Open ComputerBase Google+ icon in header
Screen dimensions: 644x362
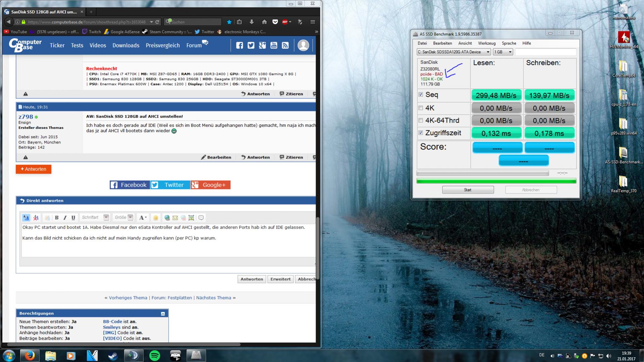[x=262, y=45]
